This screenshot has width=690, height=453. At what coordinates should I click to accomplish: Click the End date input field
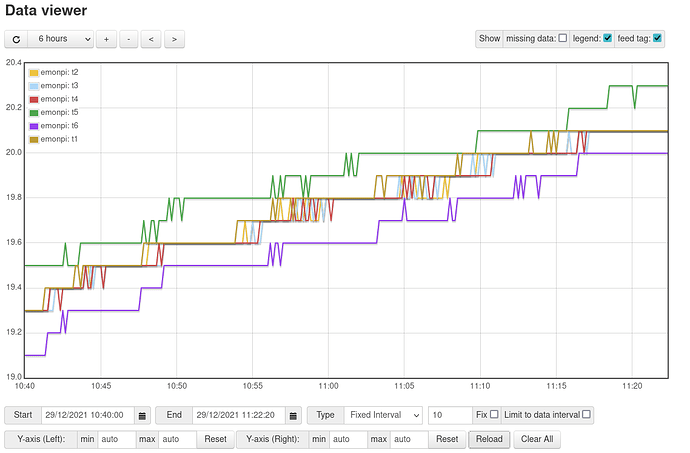239,415
